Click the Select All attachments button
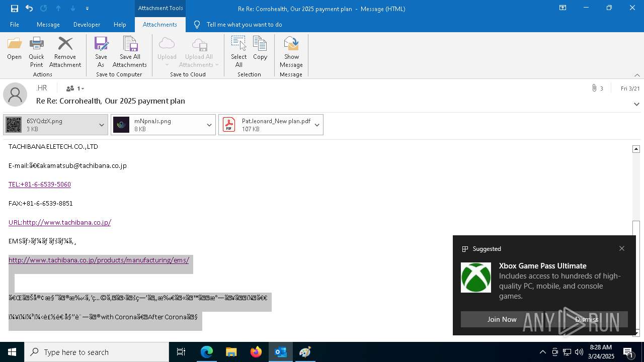 pos(239,52)
